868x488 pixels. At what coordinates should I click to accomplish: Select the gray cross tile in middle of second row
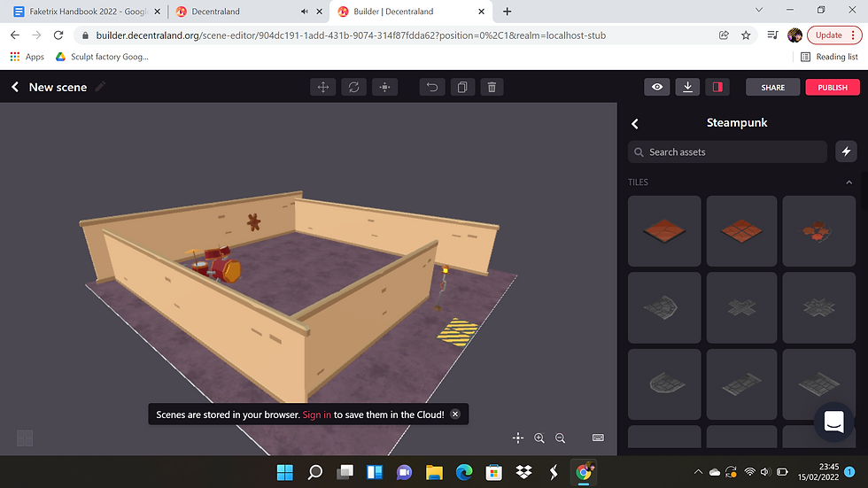click(x=742, y=307)
